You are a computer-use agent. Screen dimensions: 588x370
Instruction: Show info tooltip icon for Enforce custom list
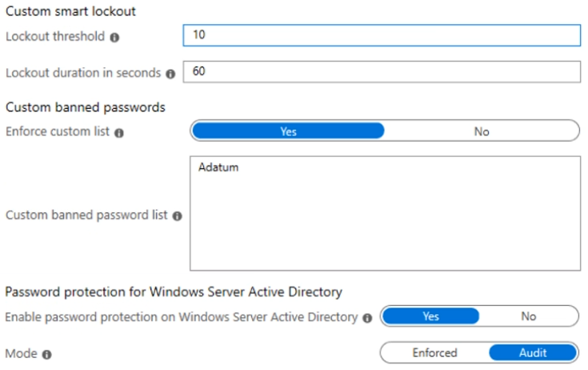(x=119, y=133)
